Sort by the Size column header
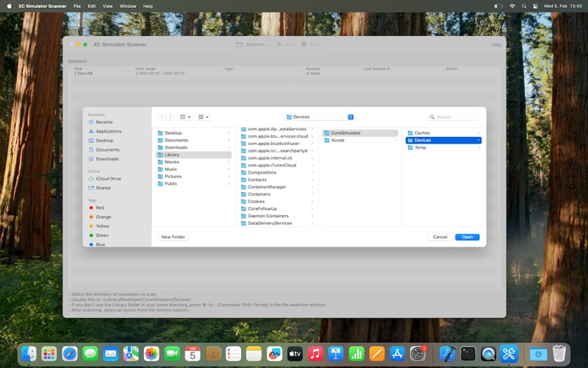 101,71
